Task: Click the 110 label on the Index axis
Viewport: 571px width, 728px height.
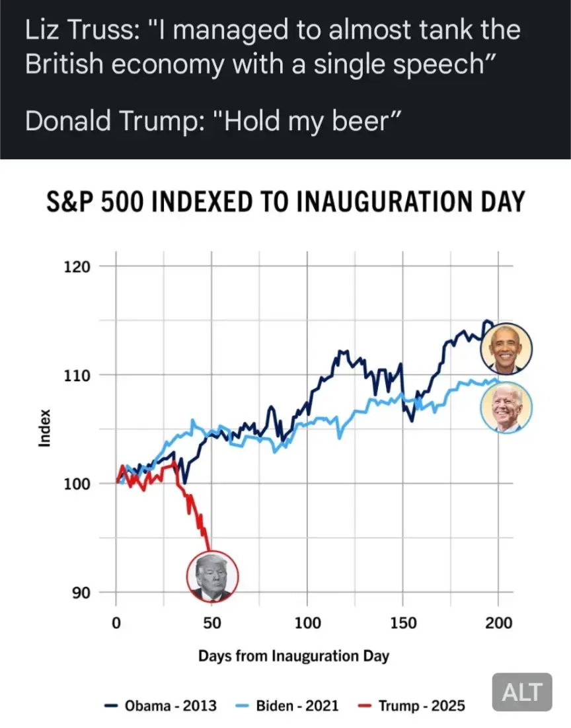Action: click(77, 375)
